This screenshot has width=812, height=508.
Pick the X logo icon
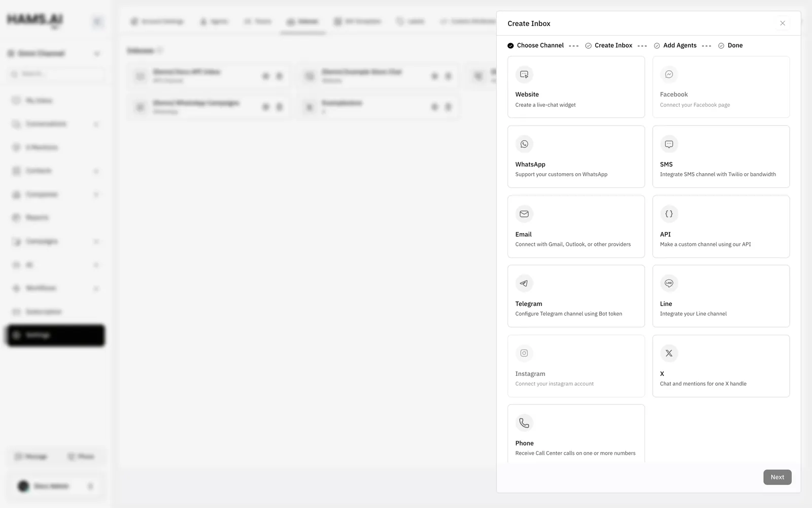point(669,353)
